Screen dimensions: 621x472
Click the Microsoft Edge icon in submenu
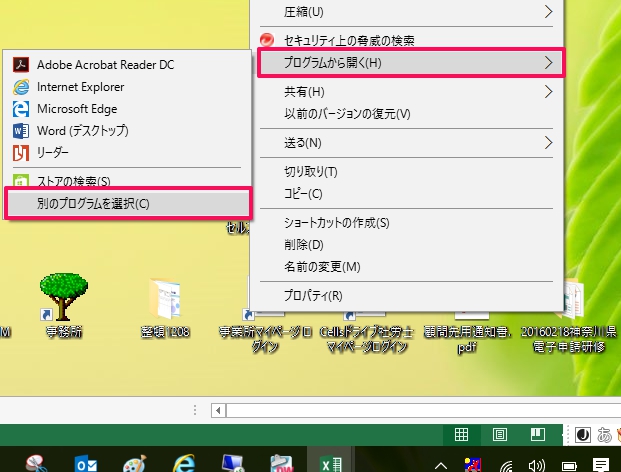(x=21, y=109)
